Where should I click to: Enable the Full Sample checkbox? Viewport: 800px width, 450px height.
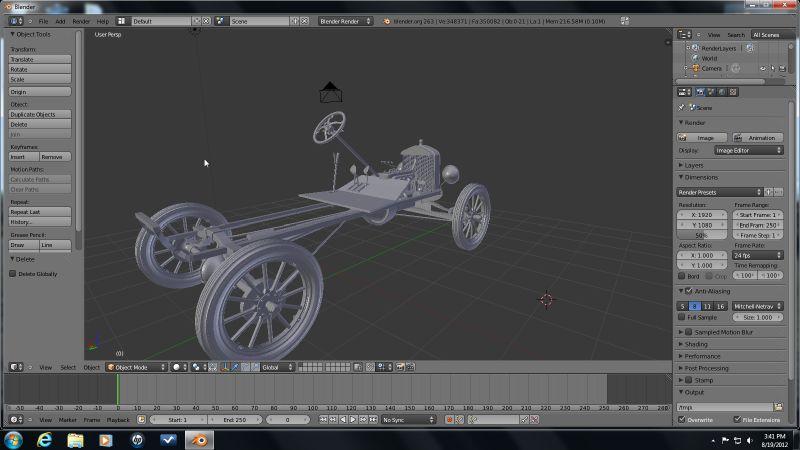(x=682, y=317)
